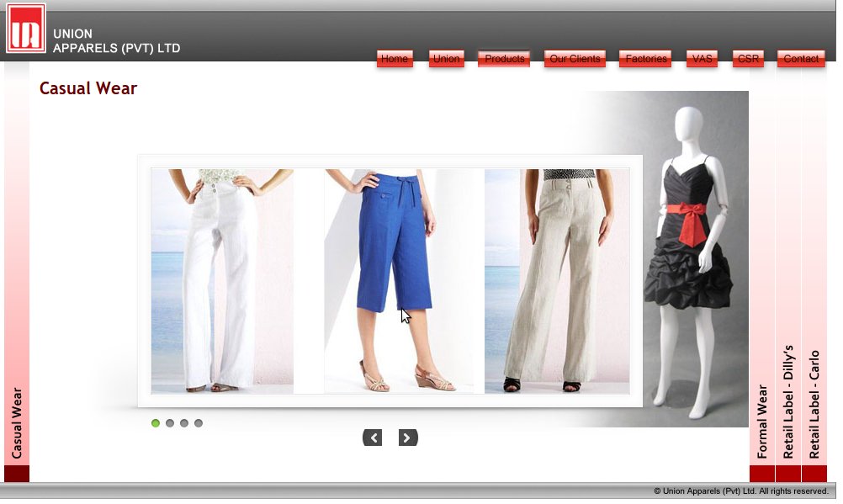The width and height of the screenshot is (843, 504).
Task: Expand the Formal Wear vertical tab
Action: pyautogui.click(x=762, y=272)
